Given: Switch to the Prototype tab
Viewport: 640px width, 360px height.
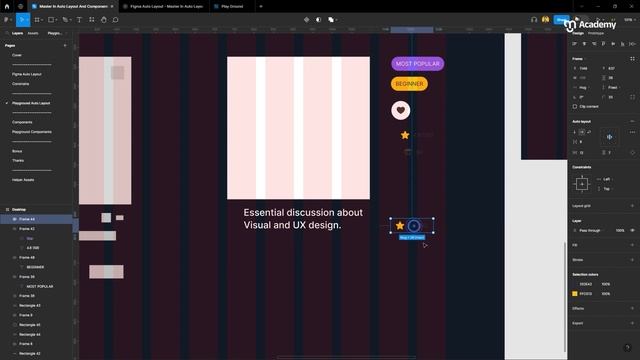Looking at the screenshot, I should click(x=596, y=33).
